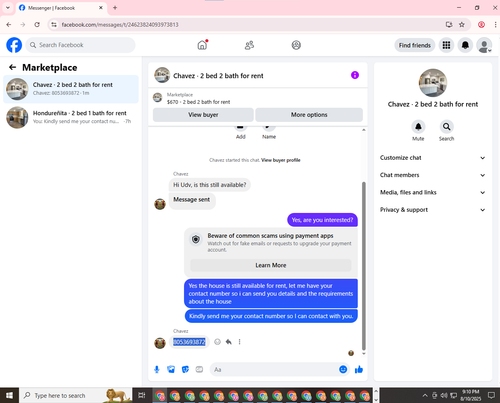
Task: Open a new browser tab
Action: (115, 8)
